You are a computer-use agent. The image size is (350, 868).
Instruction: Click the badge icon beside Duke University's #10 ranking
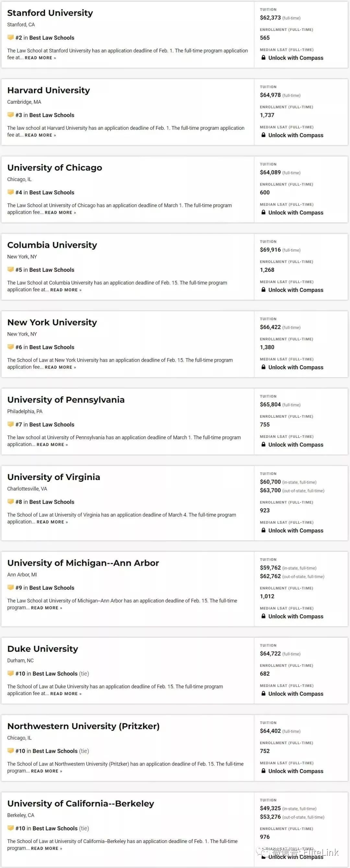coord(10,673)
